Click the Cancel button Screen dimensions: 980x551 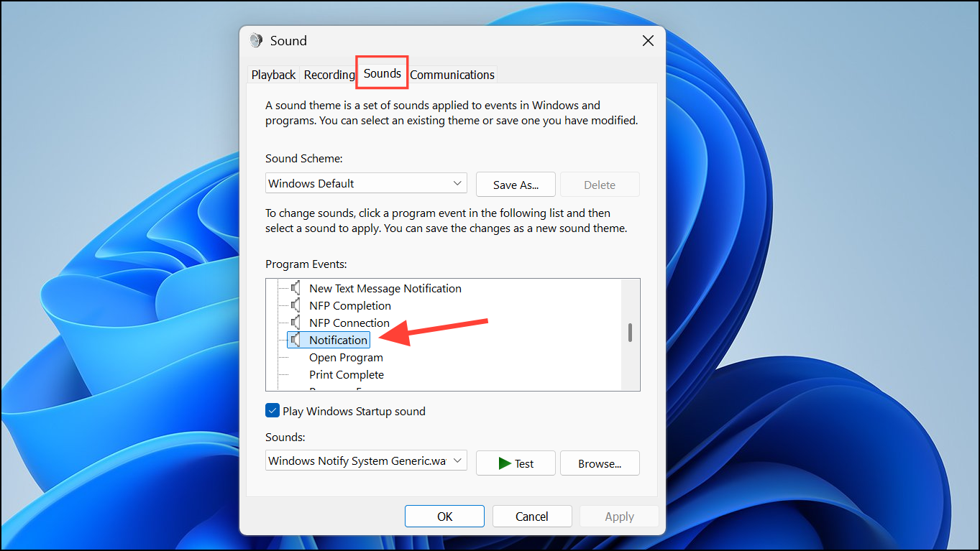[532, 517]
